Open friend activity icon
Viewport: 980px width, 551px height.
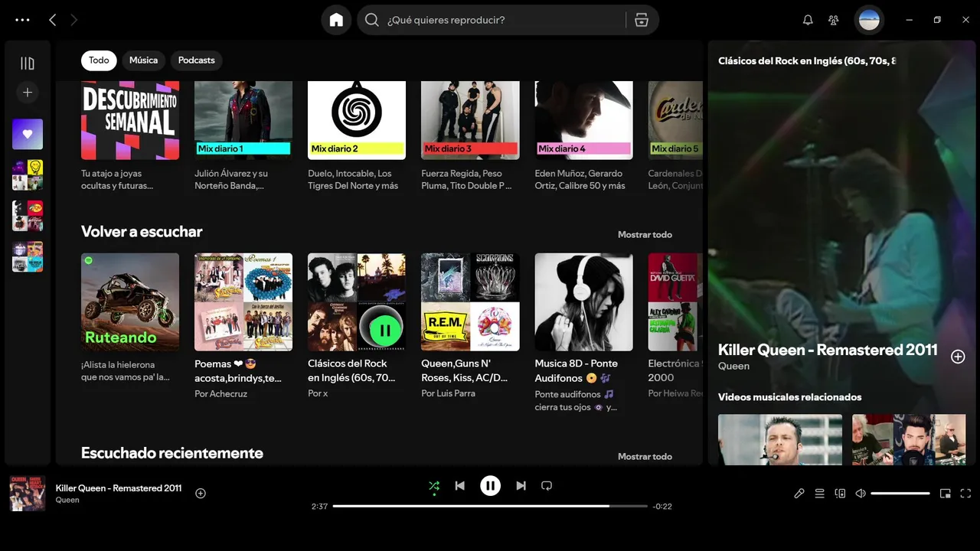pos(834,20)
